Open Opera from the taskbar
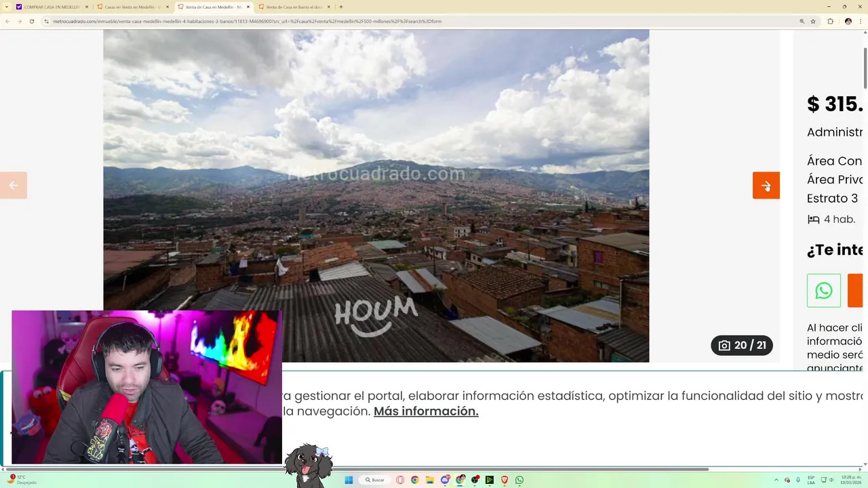This screenshot has height=488, width=868. [x=400, y=480]
